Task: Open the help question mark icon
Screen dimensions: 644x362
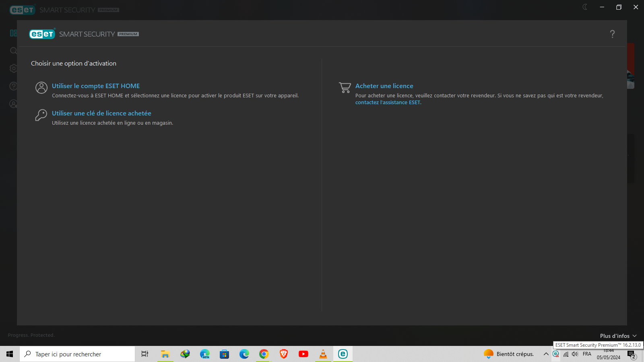Action: (x=612, y=34)
